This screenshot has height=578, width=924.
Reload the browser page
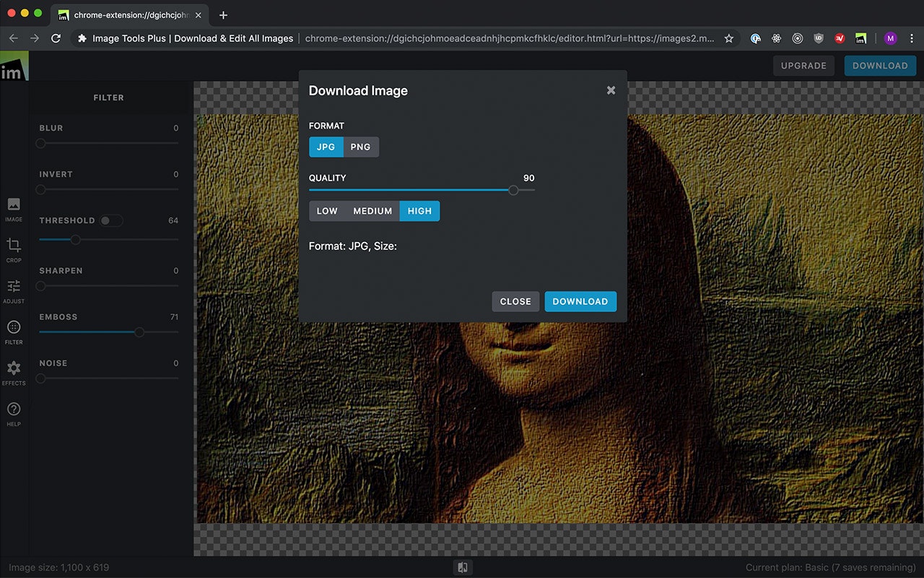tap(56, 38)
